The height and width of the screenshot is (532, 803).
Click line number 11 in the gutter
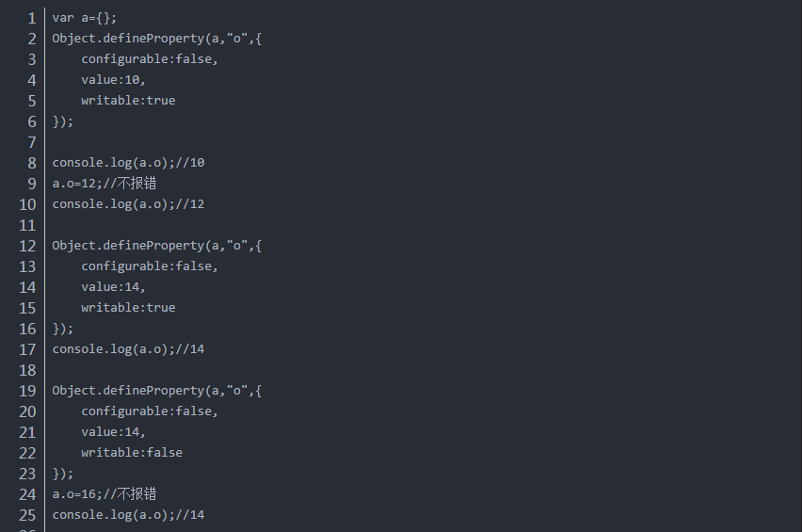[27, 225]
